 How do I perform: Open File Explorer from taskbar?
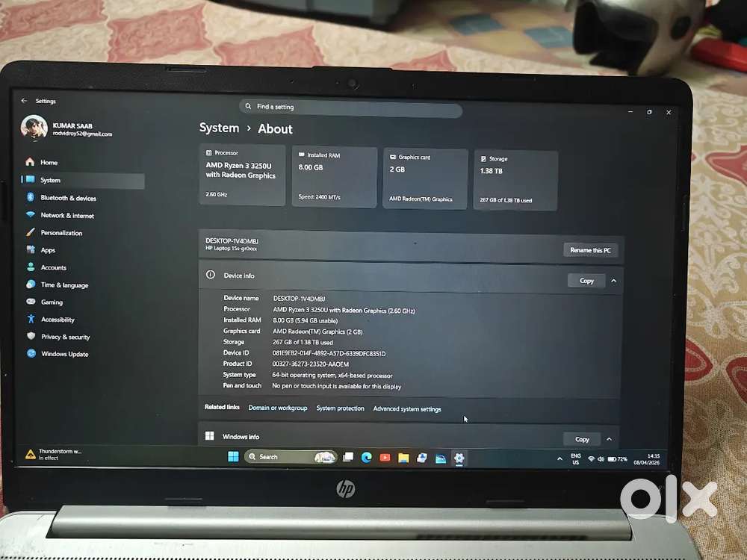pos(403,458)
